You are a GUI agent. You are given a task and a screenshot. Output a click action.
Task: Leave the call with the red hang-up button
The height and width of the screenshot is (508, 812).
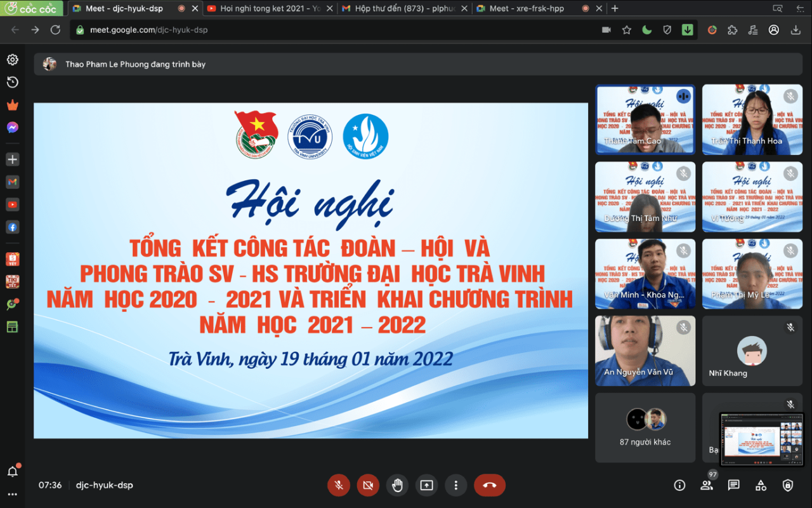[x=490, y=485]
